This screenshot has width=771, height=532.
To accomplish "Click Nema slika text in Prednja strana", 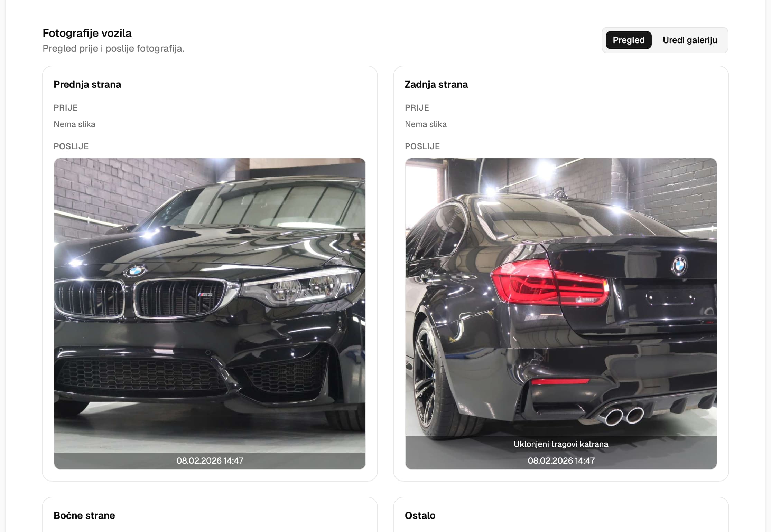I will pyautogui.click(x=75, y=124).
